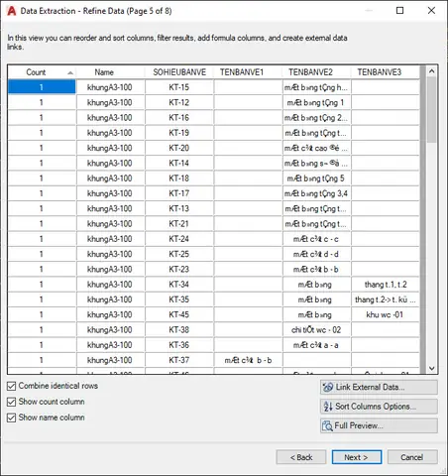Click the Full Preview magnifier icon
The image size is (448, 476).
click(x=327, y=425)
